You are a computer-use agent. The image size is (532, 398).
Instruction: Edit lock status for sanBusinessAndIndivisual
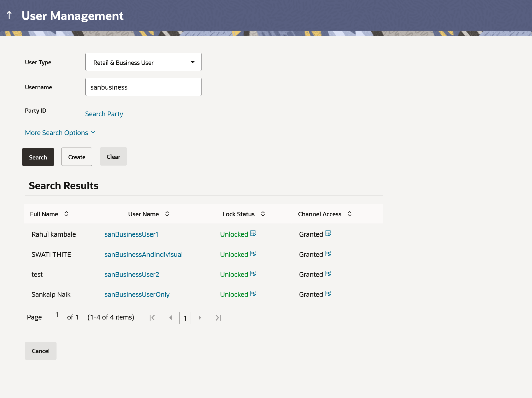(253, 254)
